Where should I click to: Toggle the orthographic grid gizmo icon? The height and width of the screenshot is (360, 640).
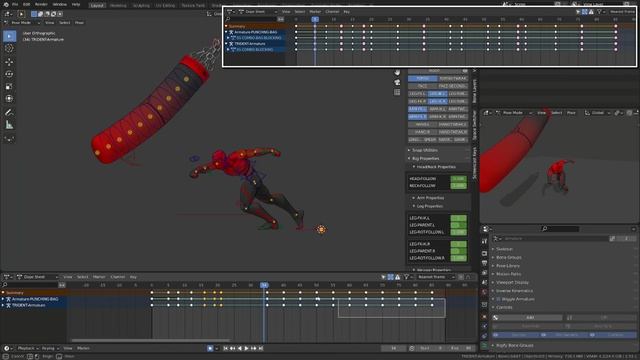point(397,92)
